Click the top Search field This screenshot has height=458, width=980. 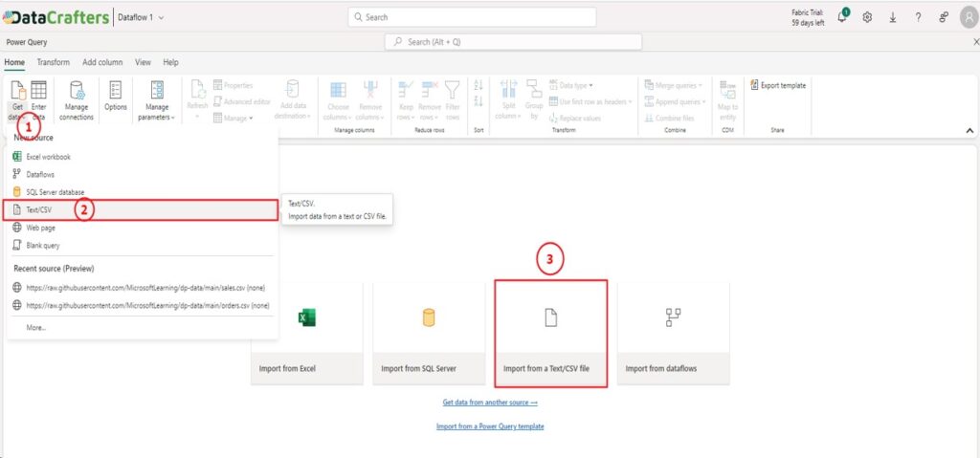(x=472, y=17)
